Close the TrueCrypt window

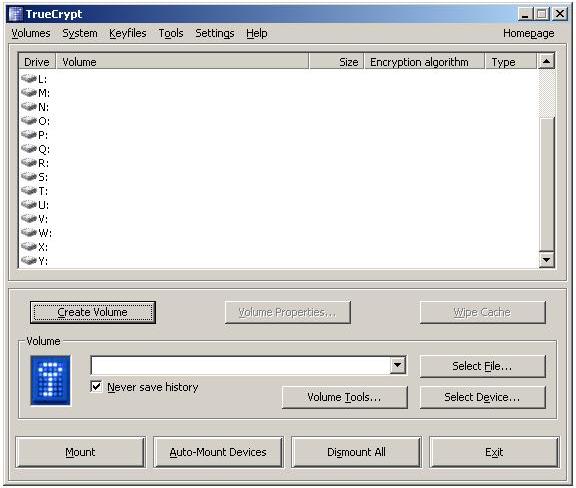[560, 14]
